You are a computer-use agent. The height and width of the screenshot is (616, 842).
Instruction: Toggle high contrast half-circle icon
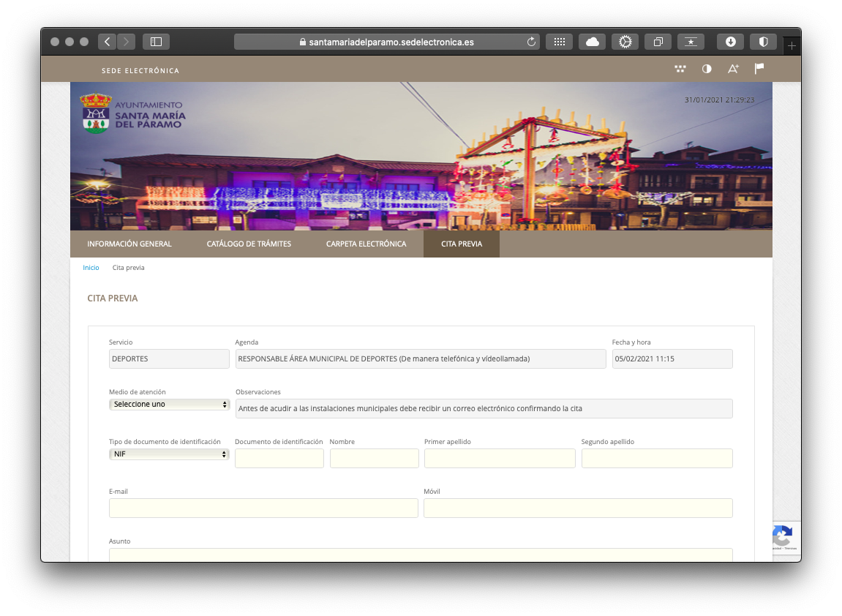tap(707, 69)
